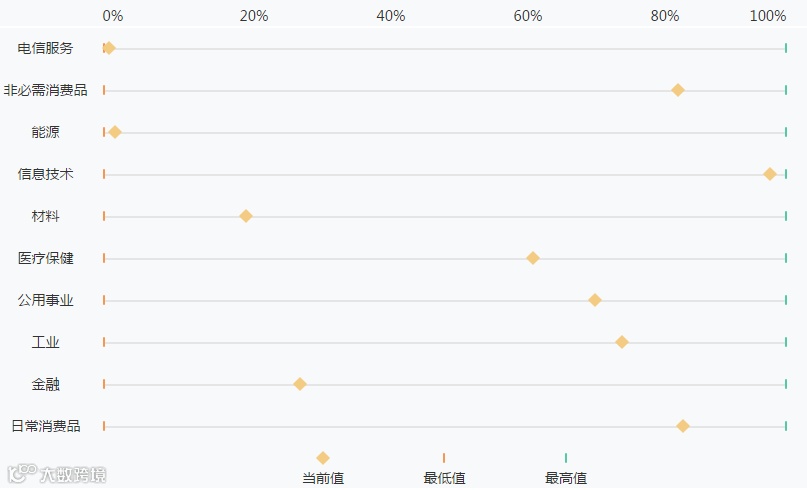Click the 信息技术 diamond marker
807x490 pixels.
click(x=770, y=174)
